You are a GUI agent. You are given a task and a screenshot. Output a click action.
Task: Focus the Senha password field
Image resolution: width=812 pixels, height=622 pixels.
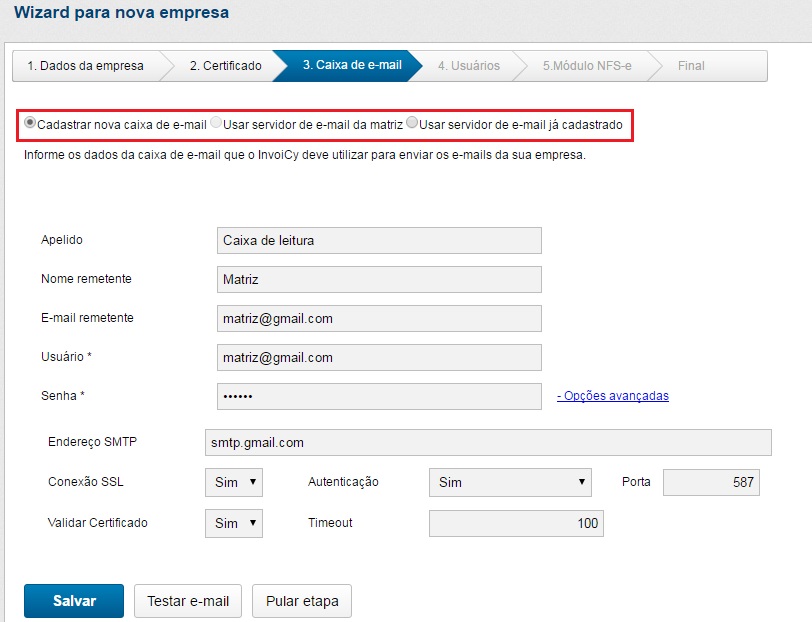[379, 396]
